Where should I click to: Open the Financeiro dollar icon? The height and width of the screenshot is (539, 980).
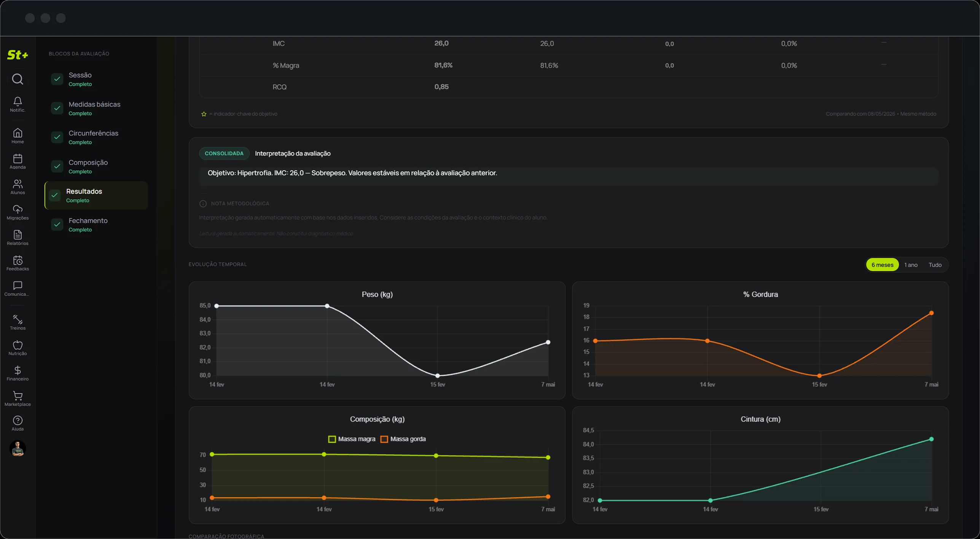(x=18, y=370)
